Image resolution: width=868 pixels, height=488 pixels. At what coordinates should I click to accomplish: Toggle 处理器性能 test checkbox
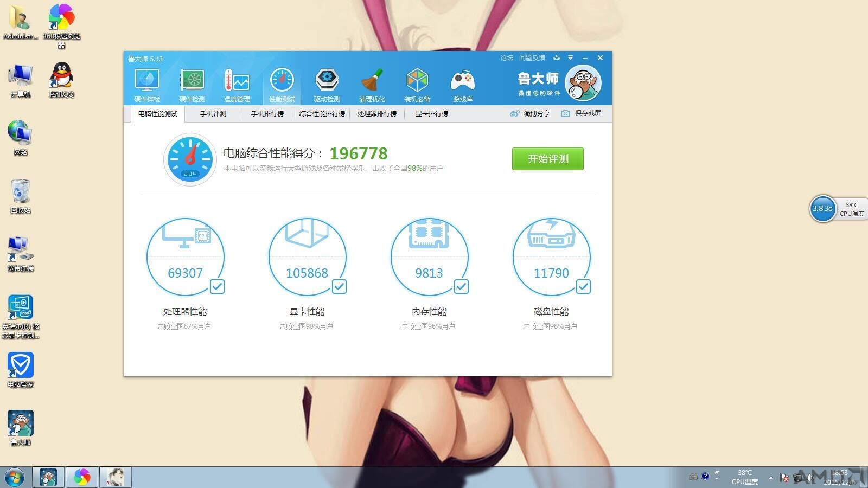[217, 286]
